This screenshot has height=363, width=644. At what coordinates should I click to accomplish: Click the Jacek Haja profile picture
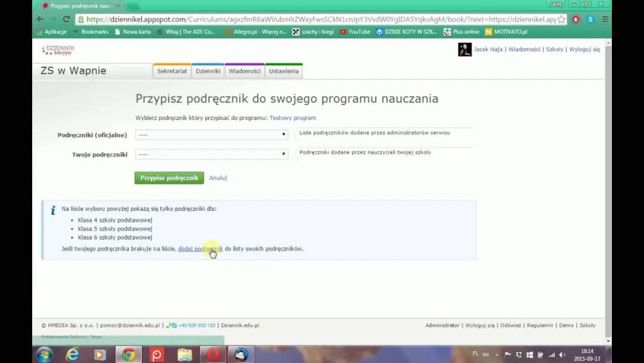[x=465, y=50]
